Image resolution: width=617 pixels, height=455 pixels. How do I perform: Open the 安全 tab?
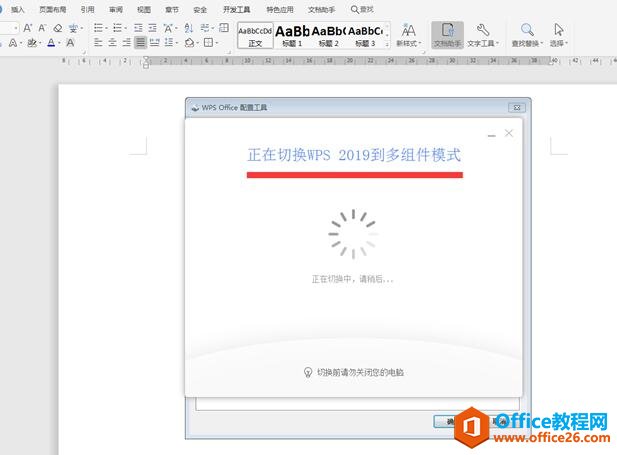[200, 9]
